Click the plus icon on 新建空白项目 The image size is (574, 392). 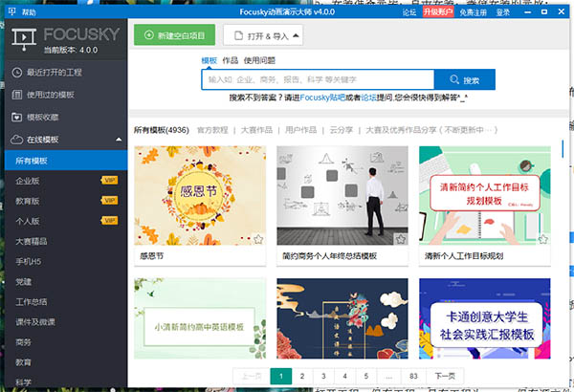click(x=147, y=35)
